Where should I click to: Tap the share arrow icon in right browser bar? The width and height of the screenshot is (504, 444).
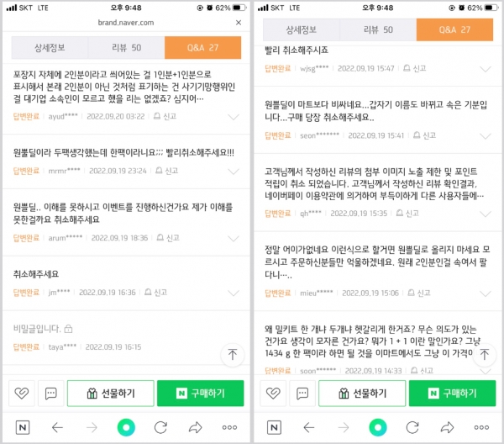click(447, 427)
